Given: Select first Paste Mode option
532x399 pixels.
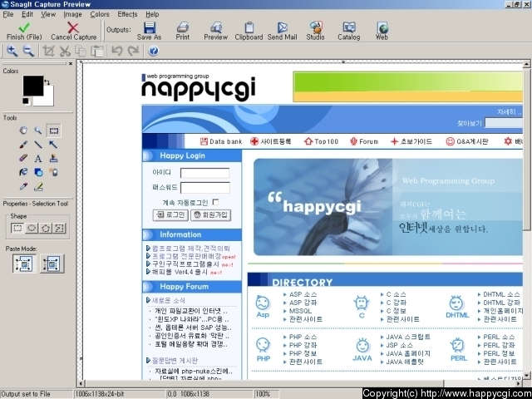Looking at the screenshot, I should tap(24, 264).
